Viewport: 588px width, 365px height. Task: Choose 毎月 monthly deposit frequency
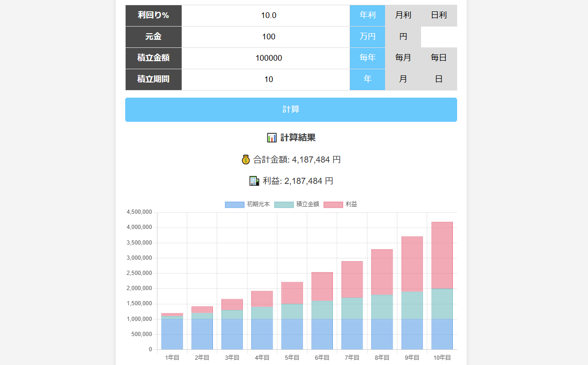[403, 58]
